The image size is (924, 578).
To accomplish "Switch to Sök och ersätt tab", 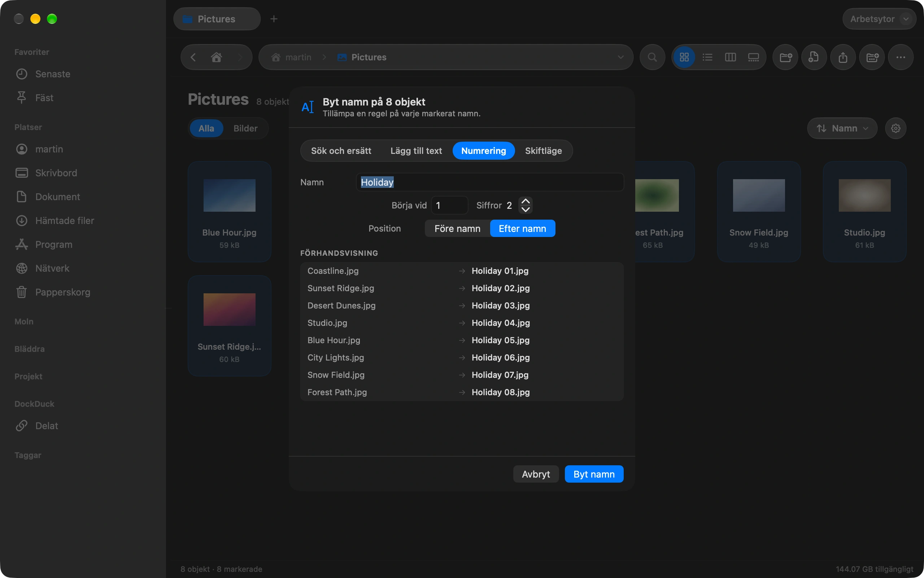I will pyautogui.click(x=341, y=151).
